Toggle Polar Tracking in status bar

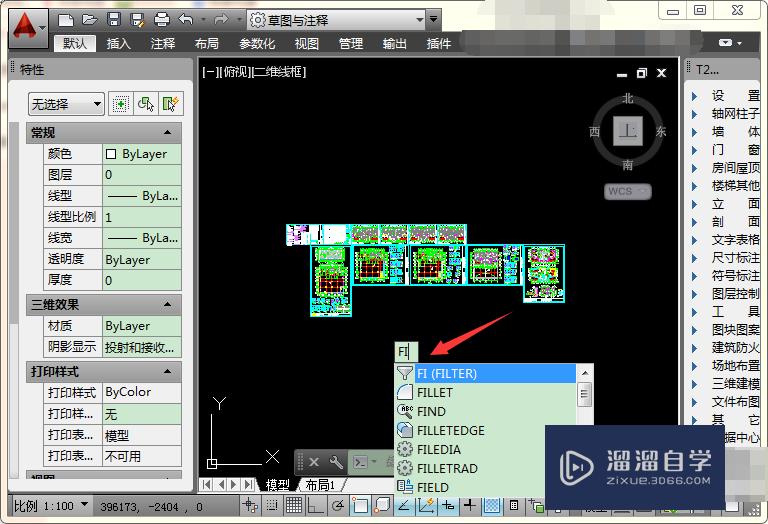click(337, 505)
